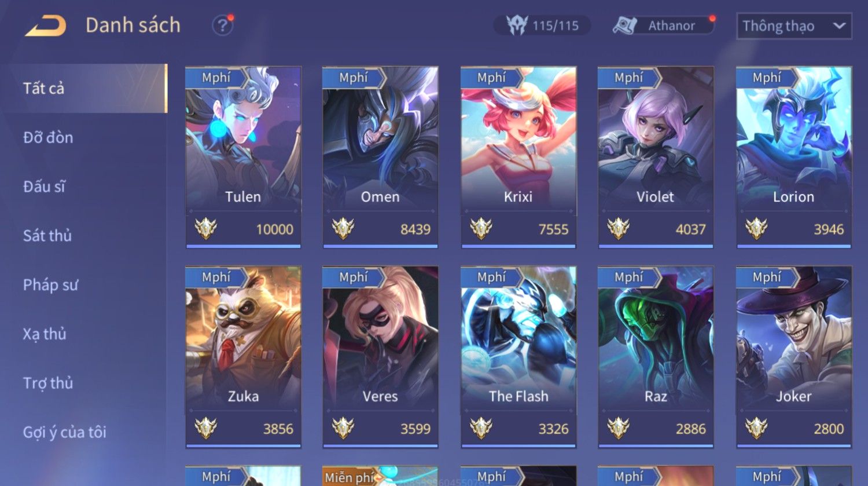Select the Krixi hero card
The width and height of the screenshot is (868, 486).
(518, 157)
